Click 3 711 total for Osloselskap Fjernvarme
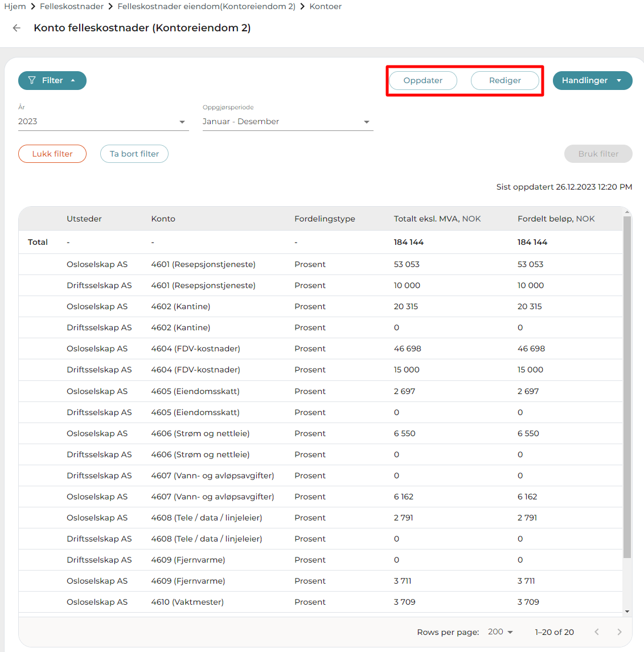This screenshot has height=652, width=644. (x=403, y=581)
